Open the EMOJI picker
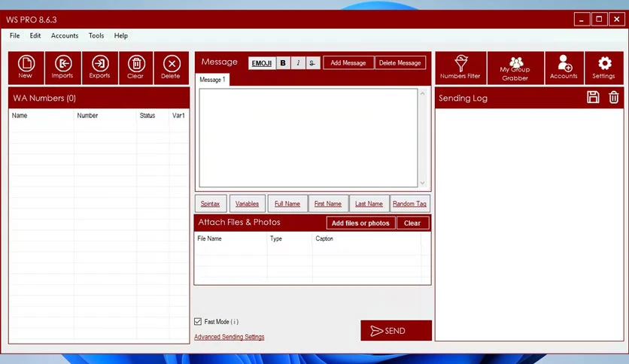629x364 pixels. point(262,63)
